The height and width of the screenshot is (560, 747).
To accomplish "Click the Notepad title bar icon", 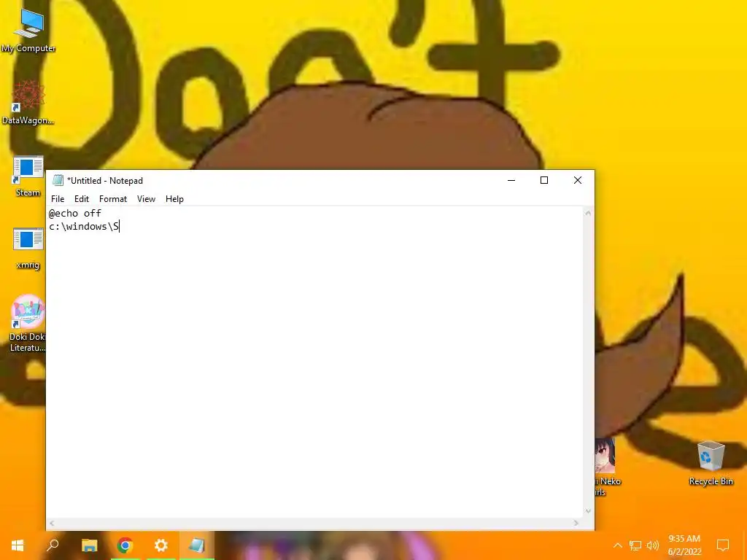I will click(58, 180).
